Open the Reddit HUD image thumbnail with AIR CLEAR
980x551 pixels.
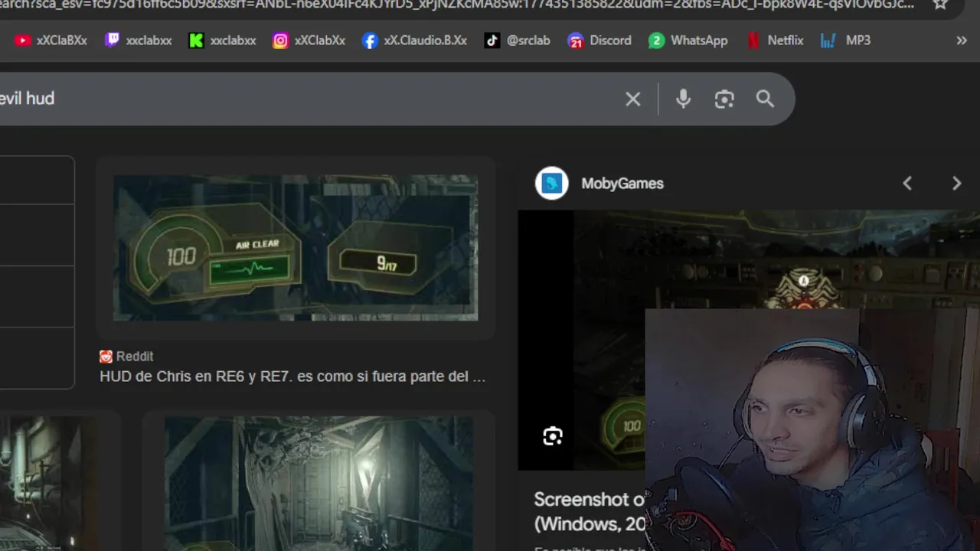[x=296, y=247]
